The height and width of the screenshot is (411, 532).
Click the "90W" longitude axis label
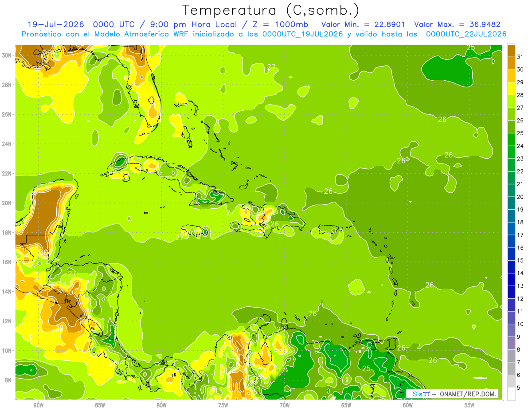point(38,406)
